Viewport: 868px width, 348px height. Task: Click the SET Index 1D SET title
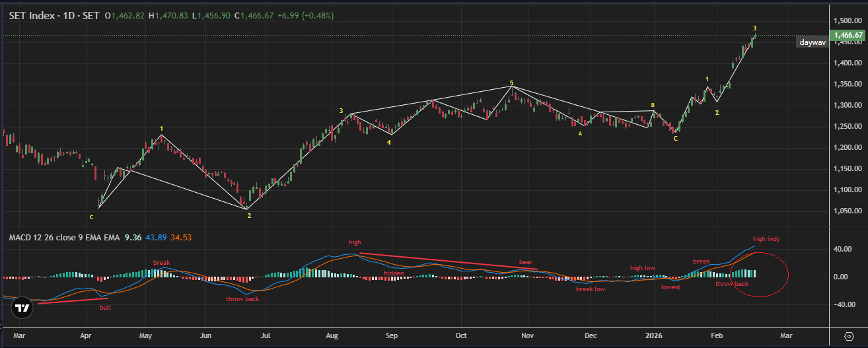coord(54,15)
